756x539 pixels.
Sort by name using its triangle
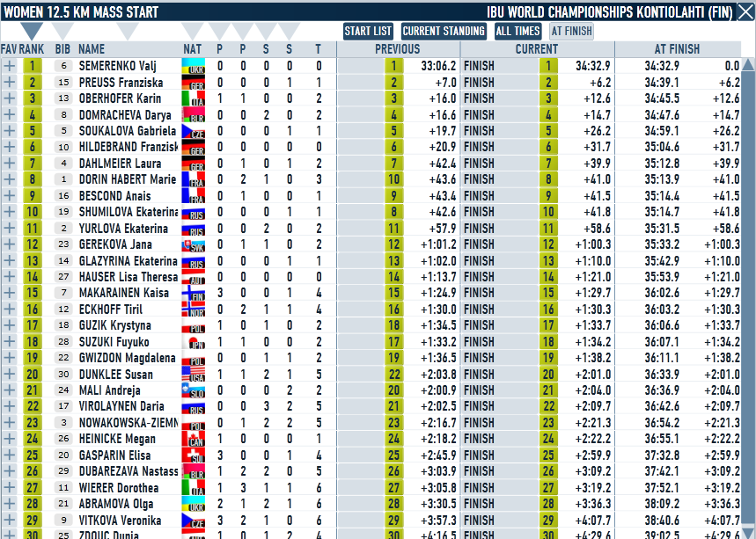[x=128, y=31]
